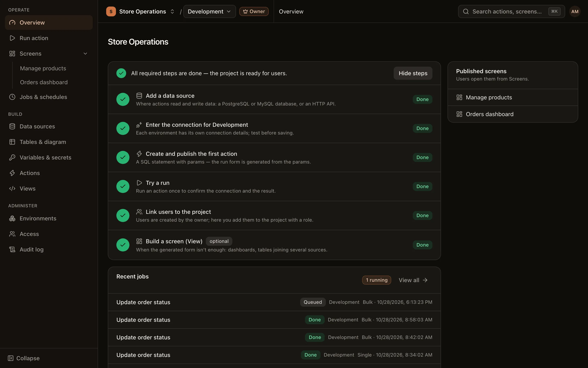The image size is (588, 368).
Task: Click the Enter the connection for Development step
Action: (x=274, y=129)
